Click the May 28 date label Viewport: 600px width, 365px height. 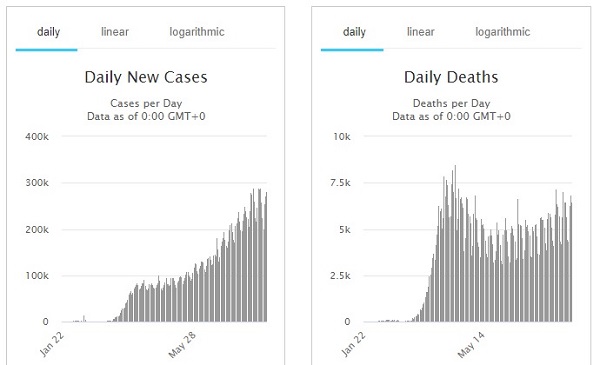(182, 345)
